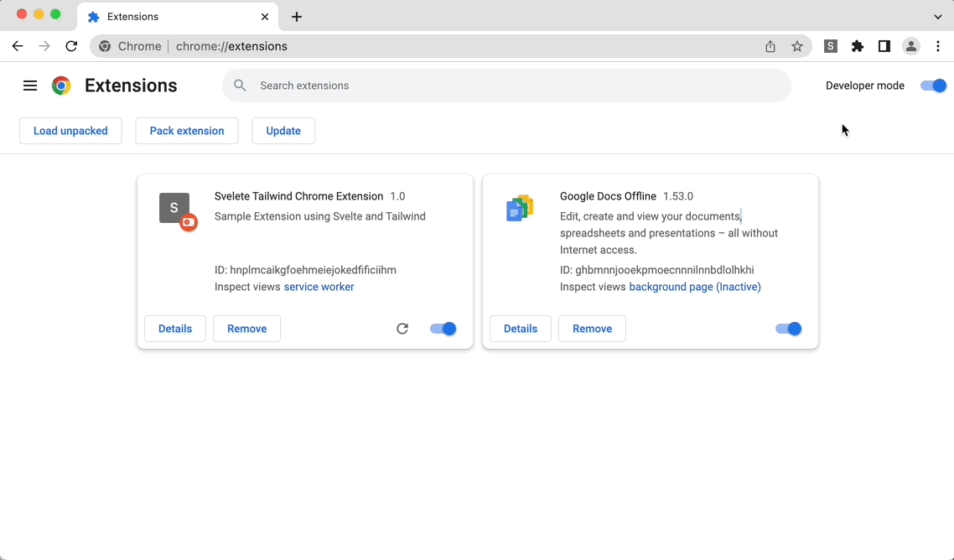This screenshot has width=954, height=560.
Task: Open Chrome three-dot menu
Action: tap(938, 46)
